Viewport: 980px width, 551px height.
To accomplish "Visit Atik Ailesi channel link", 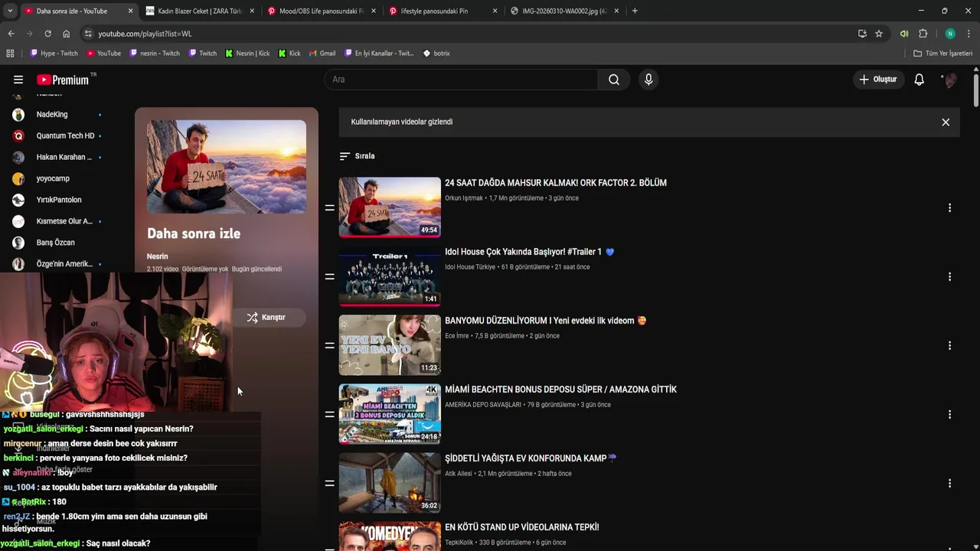I will point(459,474).
